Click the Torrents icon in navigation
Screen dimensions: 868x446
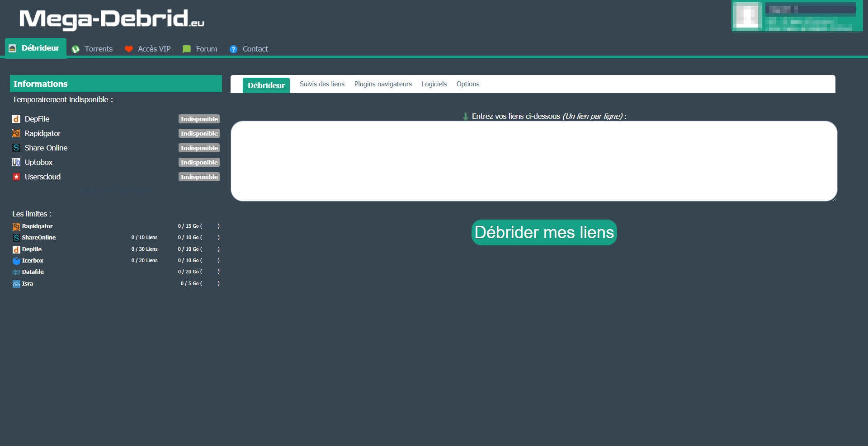pos(75,49)
